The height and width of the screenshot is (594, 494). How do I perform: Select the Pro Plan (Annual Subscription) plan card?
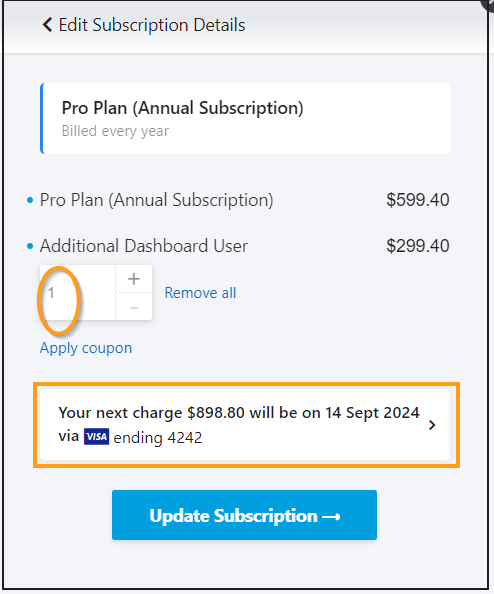click(x=245, y=119)
